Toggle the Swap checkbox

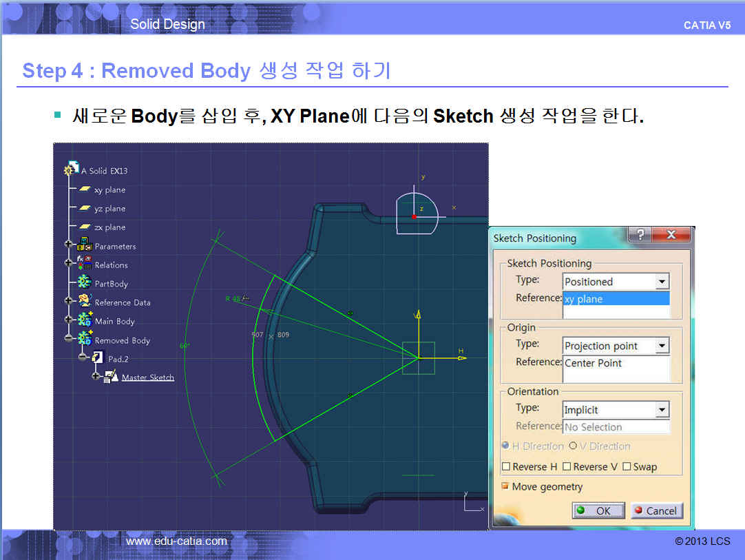pos(627,467)
